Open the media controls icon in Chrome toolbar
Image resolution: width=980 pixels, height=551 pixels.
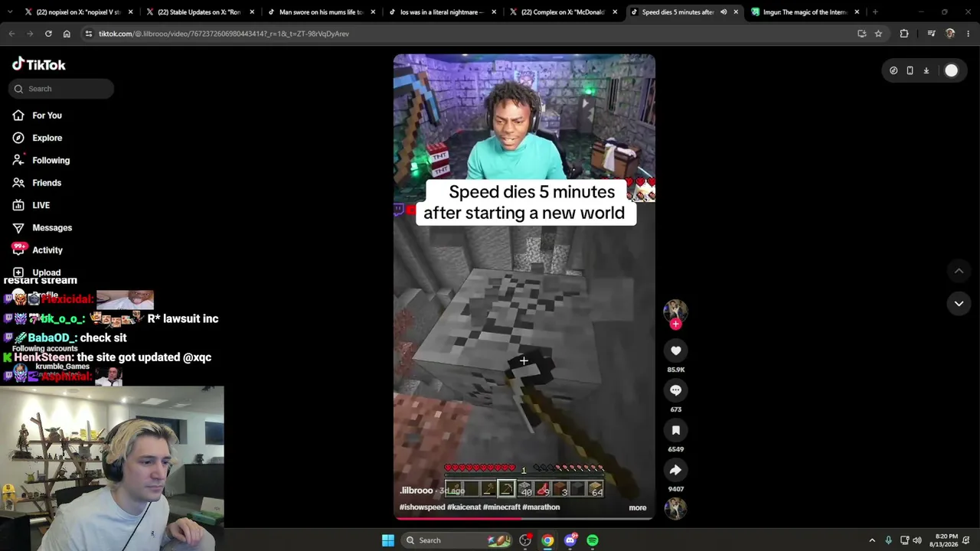click(x=931, y=34)
